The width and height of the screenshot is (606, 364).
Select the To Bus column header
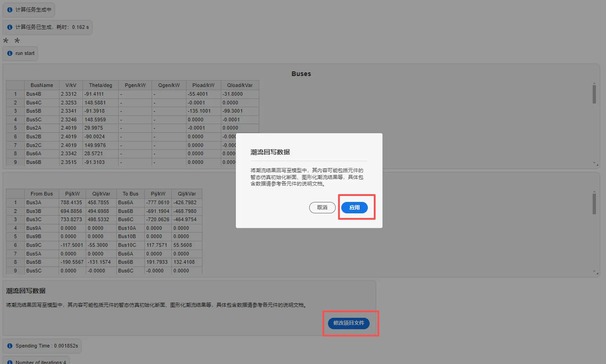[130, 194]
